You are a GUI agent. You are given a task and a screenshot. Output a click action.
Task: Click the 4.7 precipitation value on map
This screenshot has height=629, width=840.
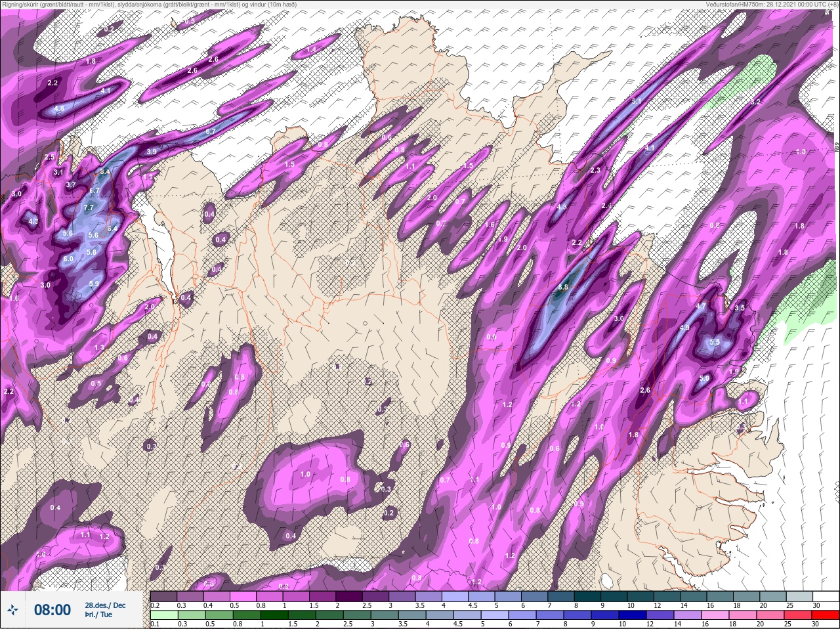[x=700, y=306]
